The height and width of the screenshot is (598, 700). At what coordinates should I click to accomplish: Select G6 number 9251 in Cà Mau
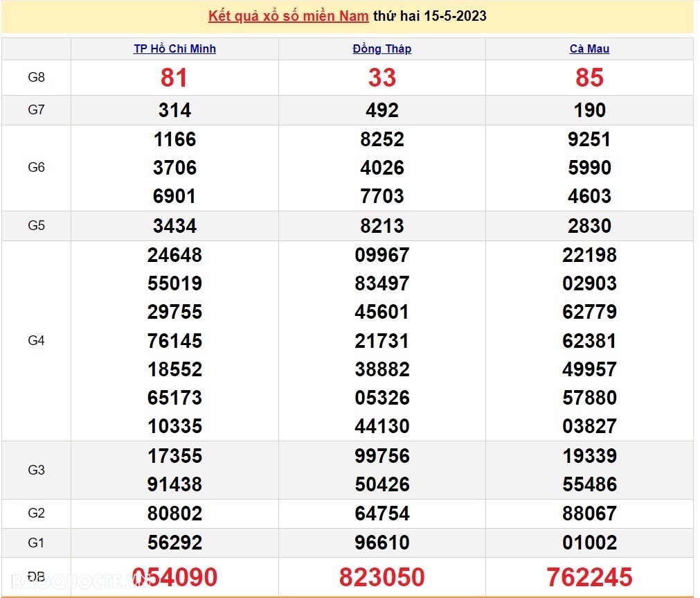pyautogui.click(x=589, y=139)
